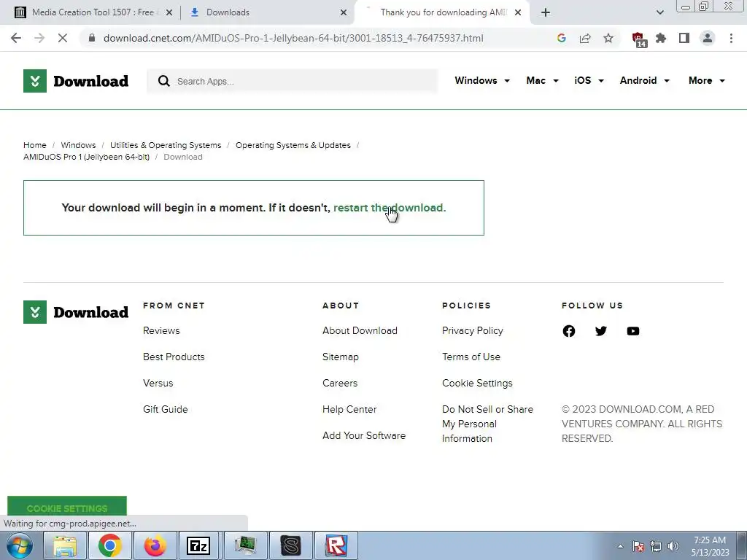The height and width of the screenshot is (560, 747).
Task: Open Best Products footer link
Action: pos(174,357)
